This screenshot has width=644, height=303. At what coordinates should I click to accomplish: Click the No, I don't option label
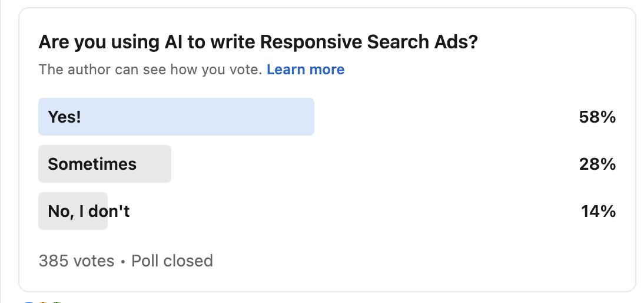coord(89,211)
